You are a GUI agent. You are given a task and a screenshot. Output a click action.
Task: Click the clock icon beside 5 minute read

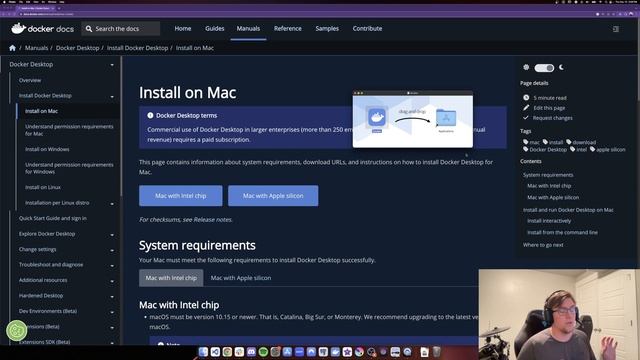[x=526, y=98]
